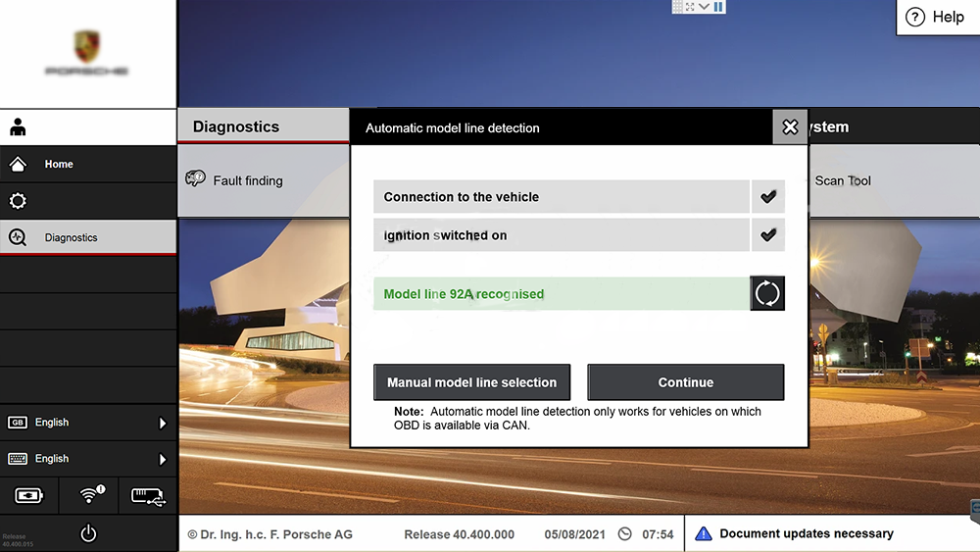Open Fault finding tile
This screenshot has height=552, width=980.
tap(263, 180)
